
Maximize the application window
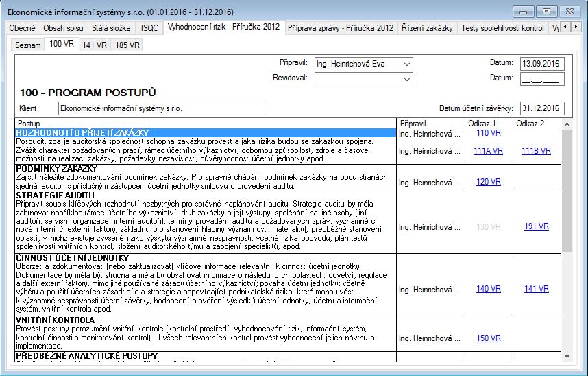546,12
